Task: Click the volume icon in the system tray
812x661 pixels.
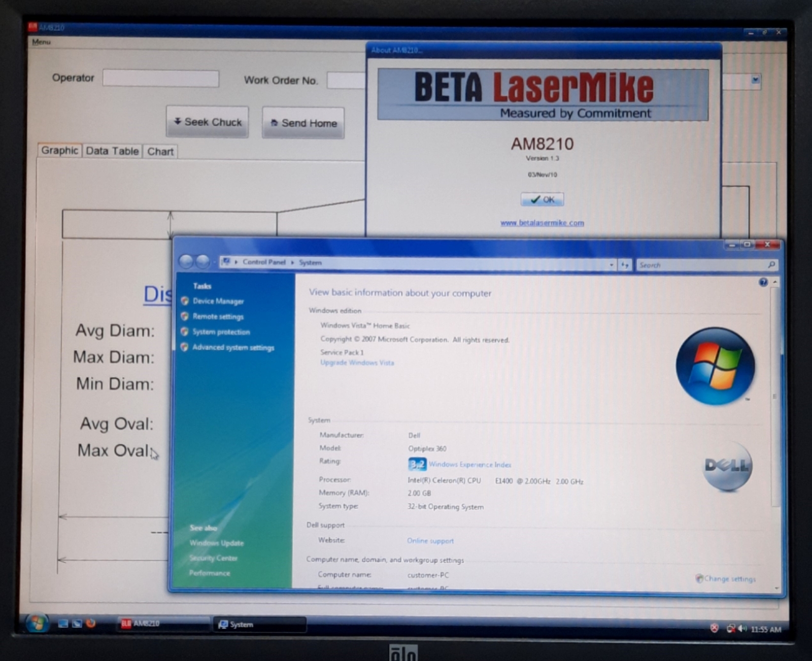Action: tap(742, 629)
